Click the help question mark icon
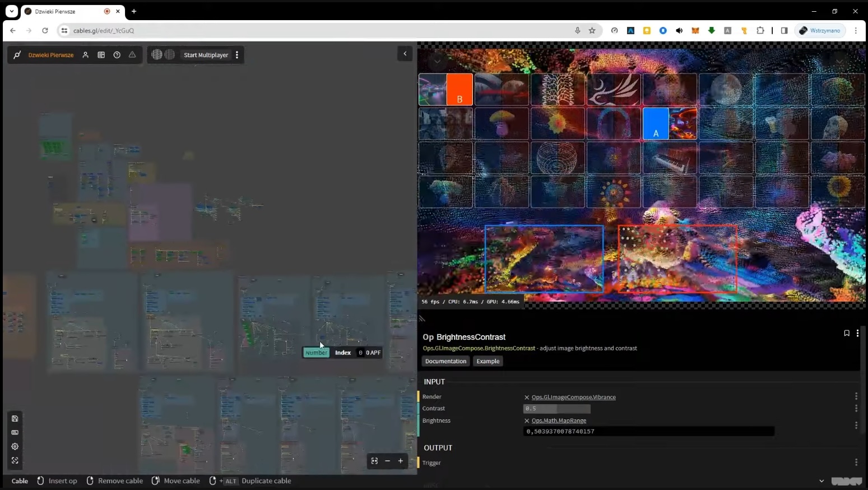The width and height of the screenshot is (868, 490). tap(117, 55)
